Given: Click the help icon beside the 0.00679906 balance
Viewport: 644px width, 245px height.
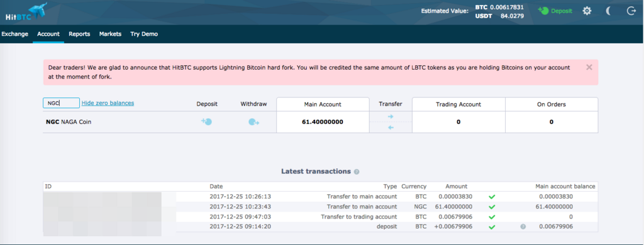Looking at the screenshot, I should tap(523, 227).
